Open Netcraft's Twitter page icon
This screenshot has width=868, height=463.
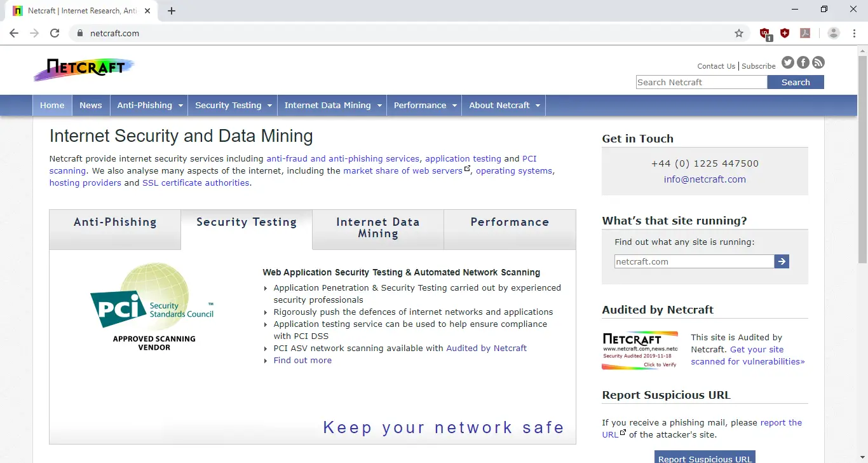pos(788,62)
